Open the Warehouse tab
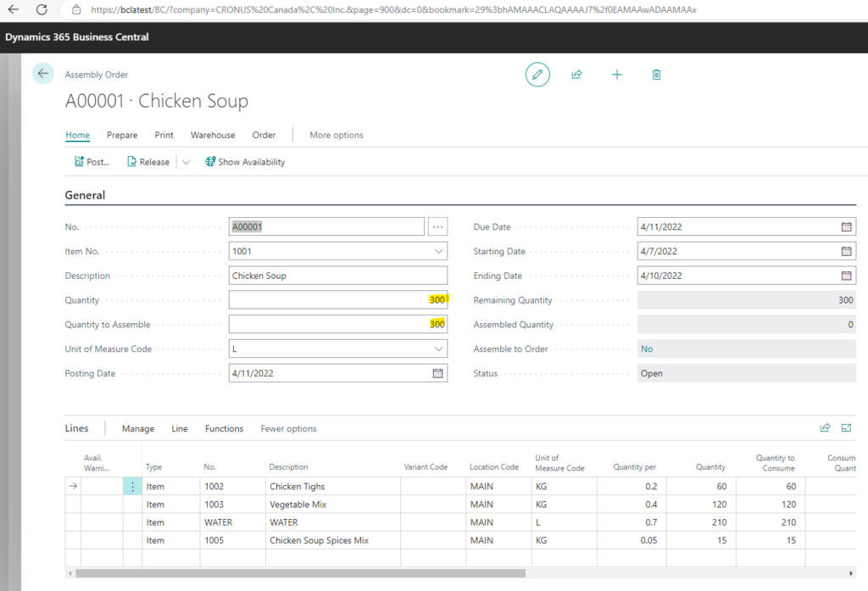The width and height of the screenshot is (868, 591). pos(213,135)
